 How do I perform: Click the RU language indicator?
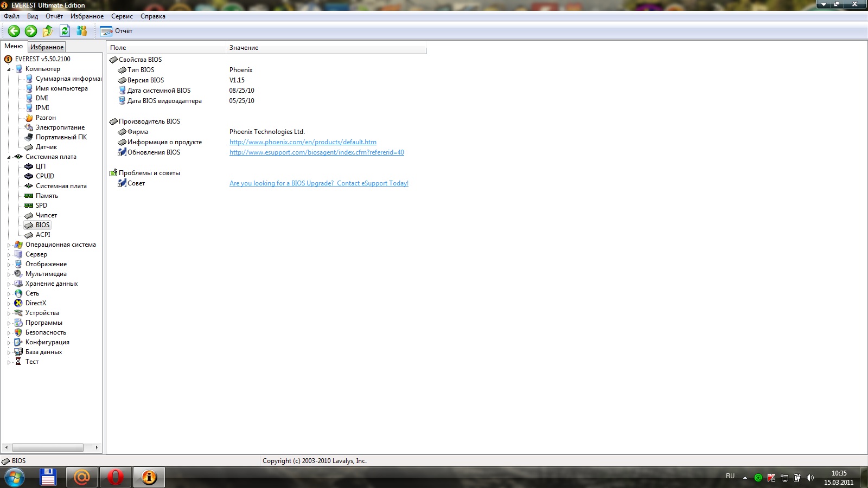coord(730,476)
